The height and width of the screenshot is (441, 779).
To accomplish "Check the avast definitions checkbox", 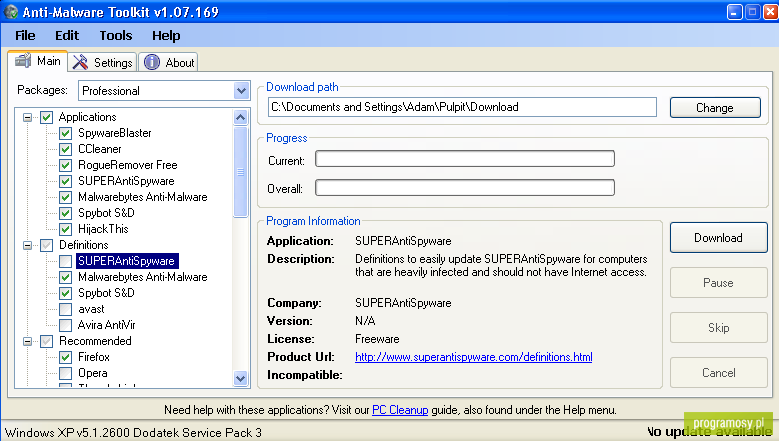I will click(66, 309).
